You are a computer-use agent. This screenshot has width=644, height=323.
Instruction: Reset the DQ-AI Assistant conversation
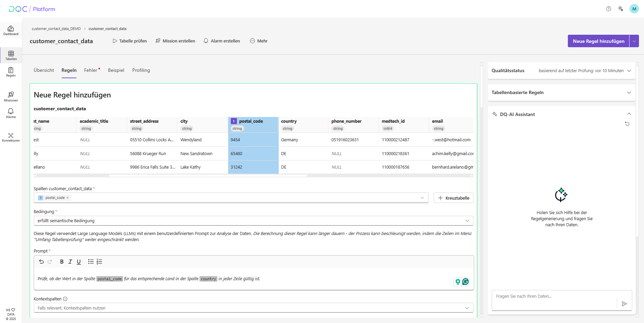[627, 124]
